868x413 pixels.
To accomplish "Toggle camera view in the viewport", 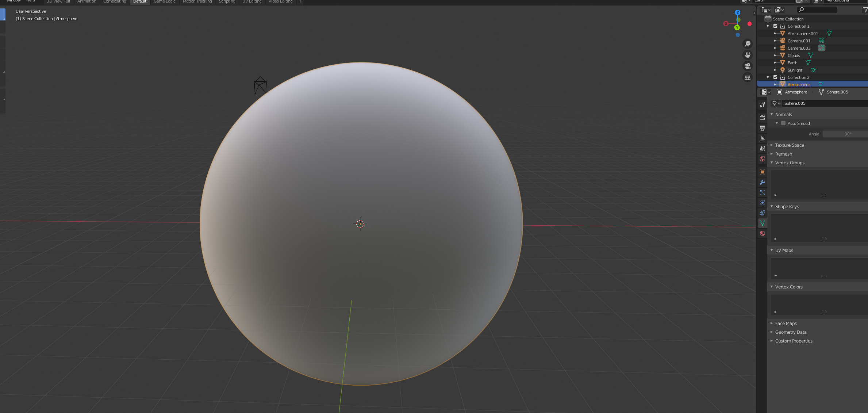I will pos(748,66).
